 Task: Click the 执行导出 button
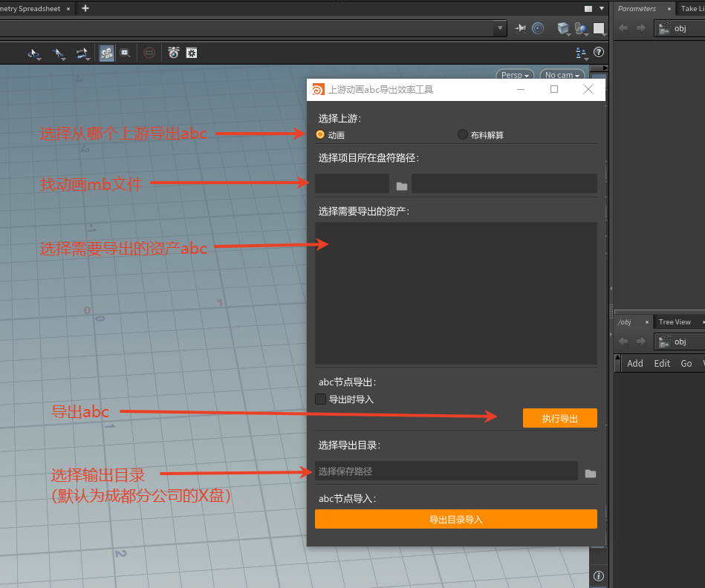click(559, 418)
